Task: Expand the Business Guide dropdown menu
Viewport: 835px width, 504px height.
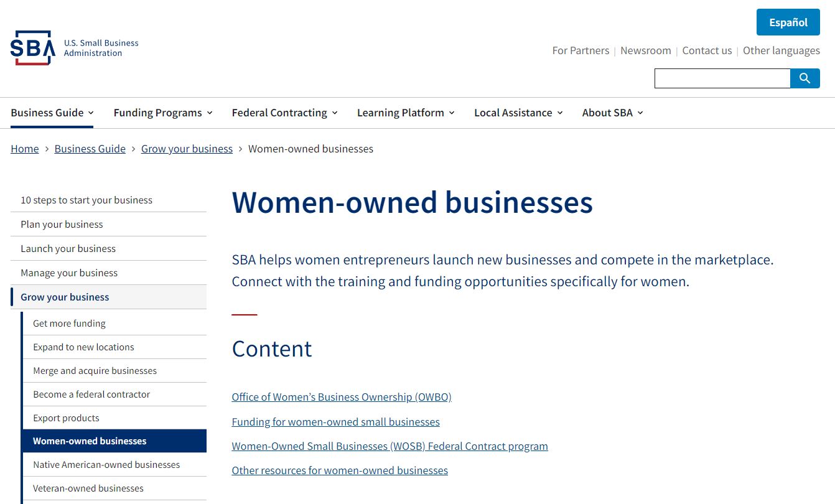Action: pyautogui.click(x=52, y=113)
